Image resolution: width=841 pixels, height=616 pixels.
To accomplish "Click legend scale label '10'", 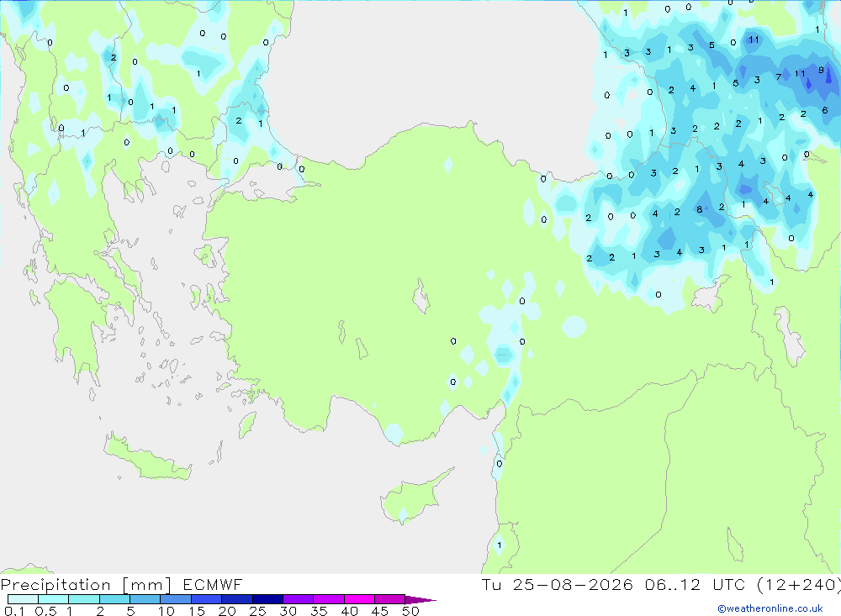I will (167, 611).
